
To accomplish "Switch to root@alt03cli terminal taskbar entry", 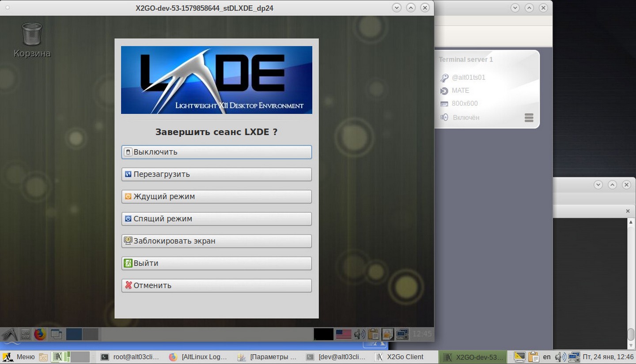I will click(x=130, y=357).
